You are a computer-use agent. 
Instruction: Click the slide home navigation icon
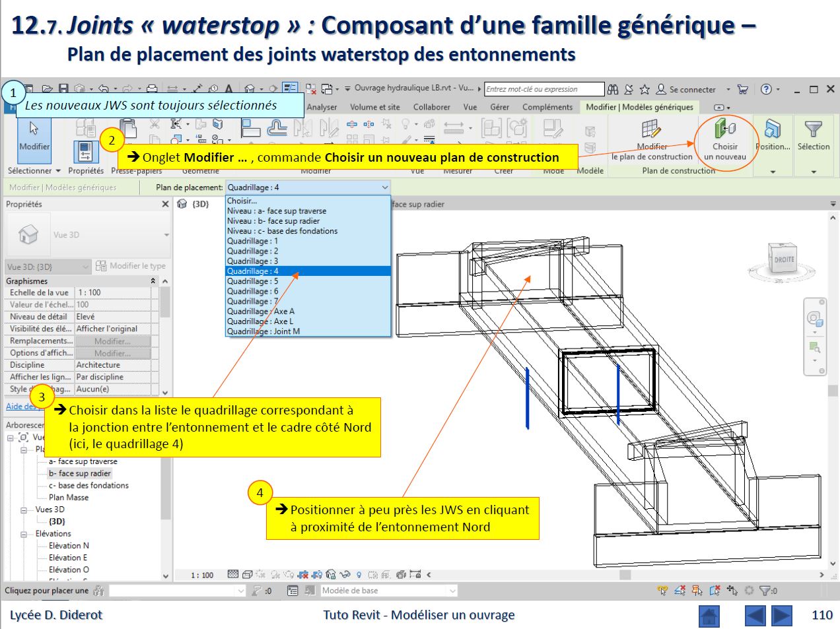pos(709,616)
